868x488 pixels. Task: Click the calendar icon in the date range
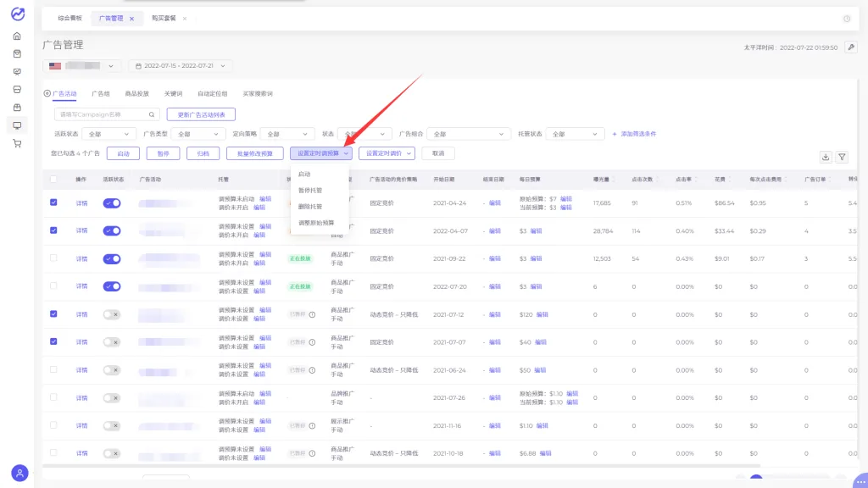138,66
